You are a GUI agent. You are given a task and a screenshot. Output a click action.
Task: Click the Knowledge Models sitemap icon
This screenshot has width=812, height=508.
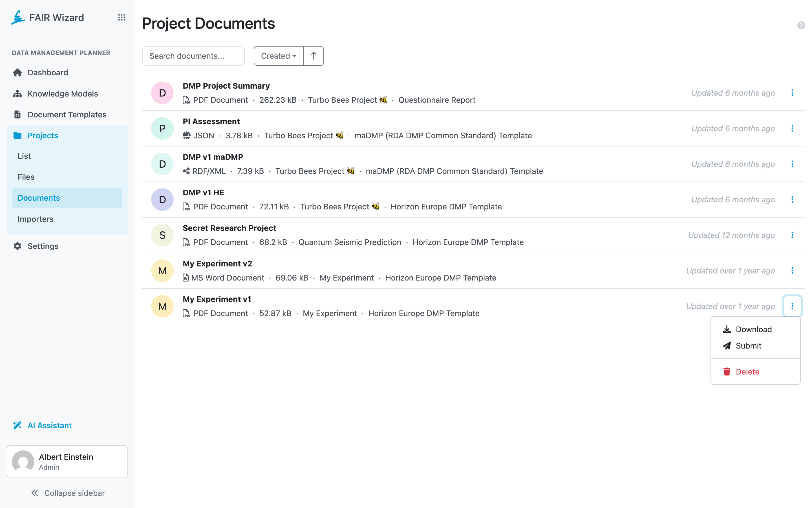click(x=17, y=94)
